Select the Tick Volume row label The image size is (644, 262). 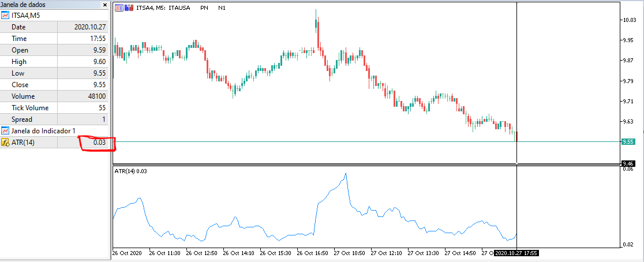point(30,107)
